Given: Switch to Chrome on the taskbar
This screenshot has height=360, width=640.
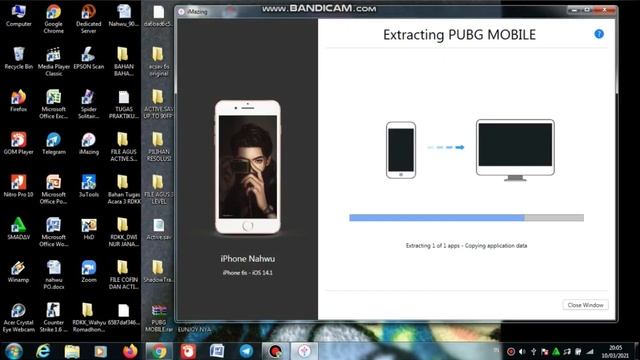Looking at the screenshot, I should point(159,351).
